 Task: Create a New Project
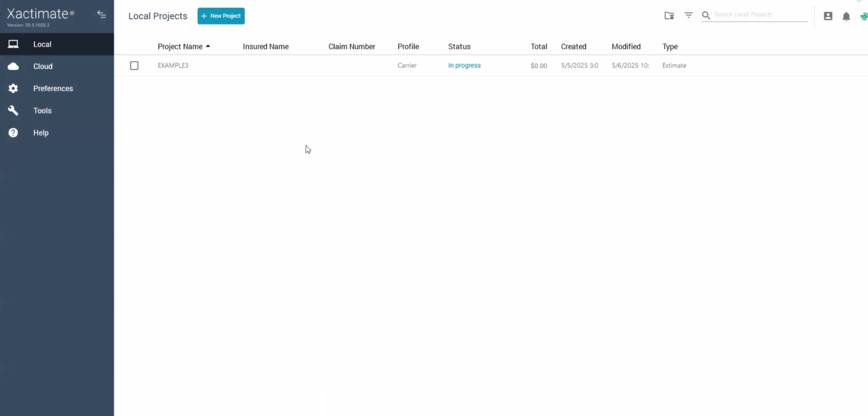221,16
